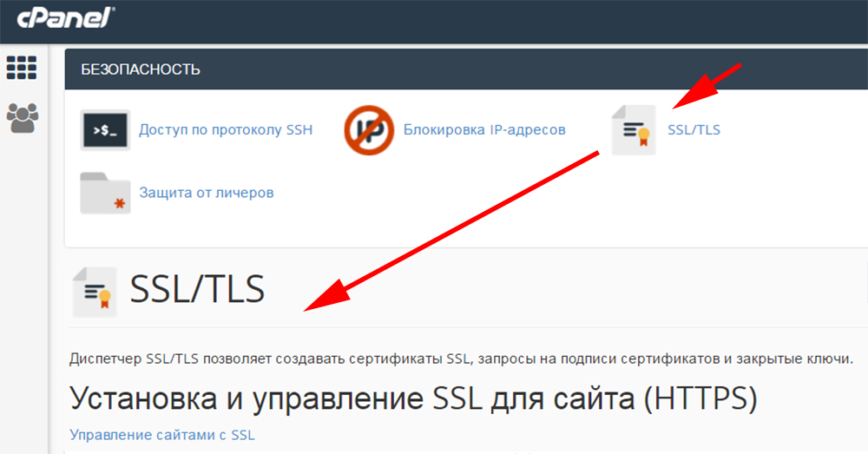868x454 pixels.
Task: Select the SSL/TLS link in Security section
Action: pos(694,130)
